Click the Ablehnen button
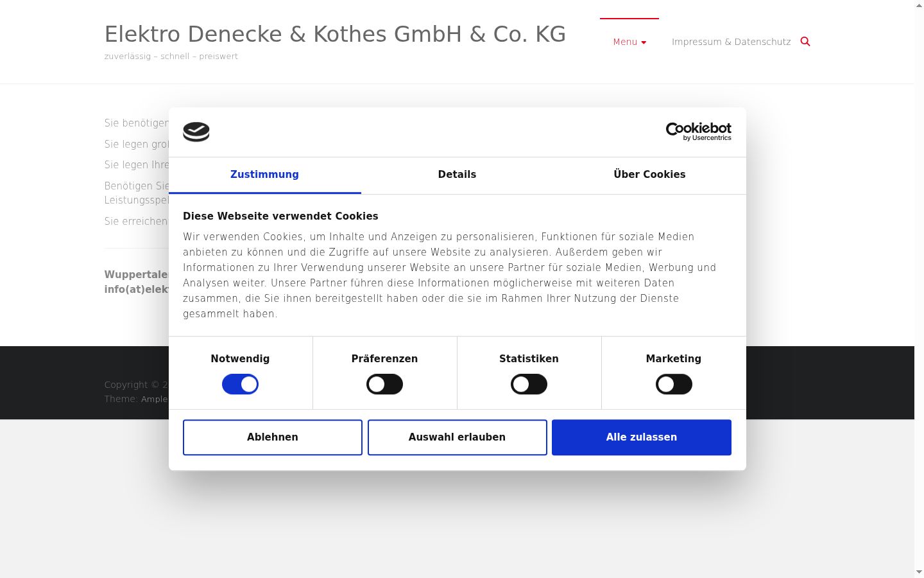Viewport: 924px width, 578px height. coord(273,437)
